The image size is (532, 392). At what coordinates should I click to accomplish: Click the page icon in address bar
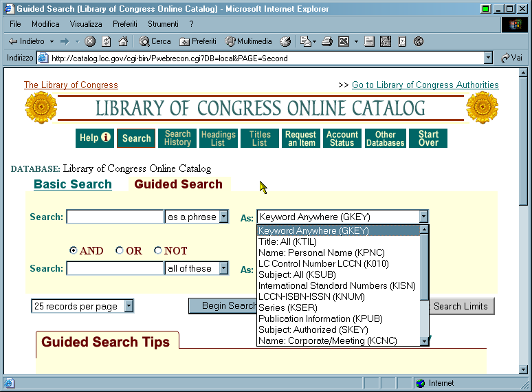(43, 58)
